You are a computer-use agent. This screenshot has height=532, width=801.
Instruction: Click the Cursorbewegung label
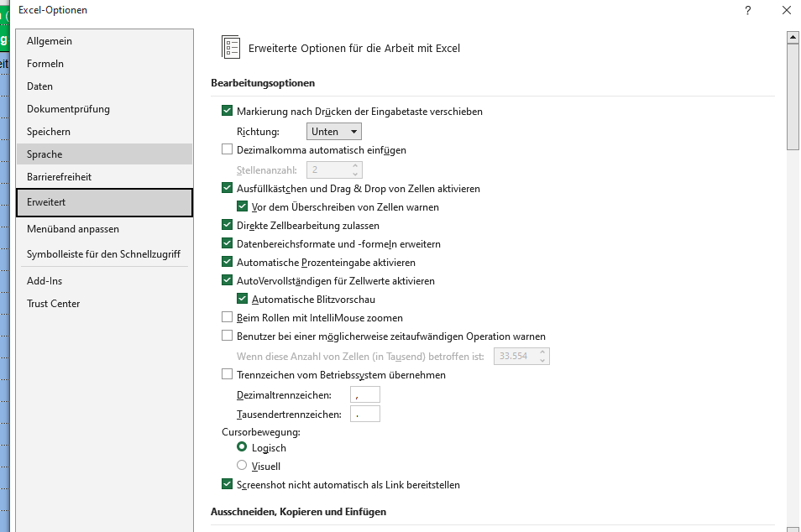click(261, 432)
